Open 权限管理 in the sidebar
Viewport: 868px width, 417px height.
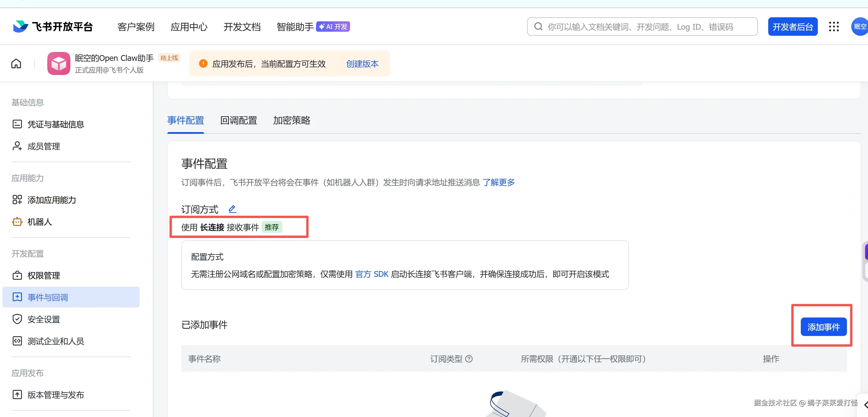point(44,275)
